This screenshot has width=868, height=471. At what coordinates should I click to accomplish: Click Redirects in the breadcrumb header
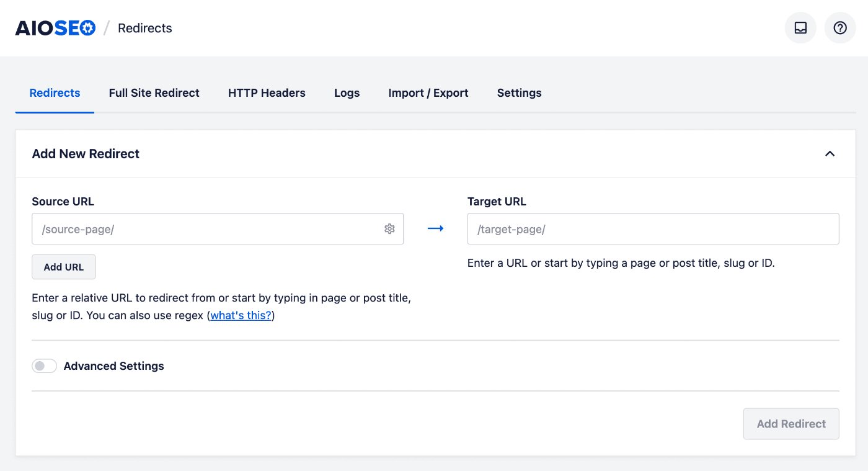click(x=144, y=27)
